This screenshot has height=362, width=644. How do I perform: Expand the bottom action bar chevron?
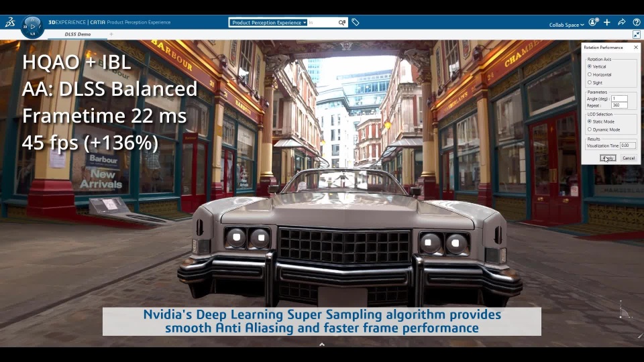pos(322,345)
